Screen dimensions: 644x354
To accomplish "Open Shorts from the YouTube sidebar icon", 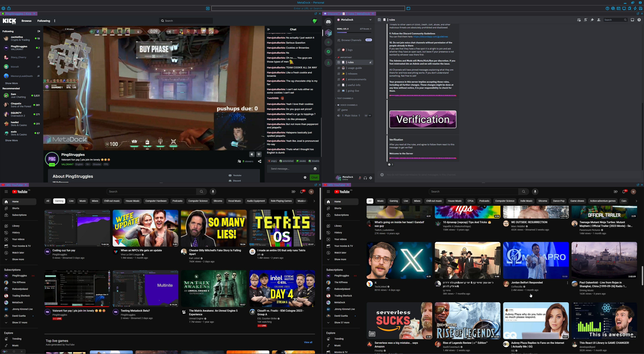I will click(x=6, y=208).
